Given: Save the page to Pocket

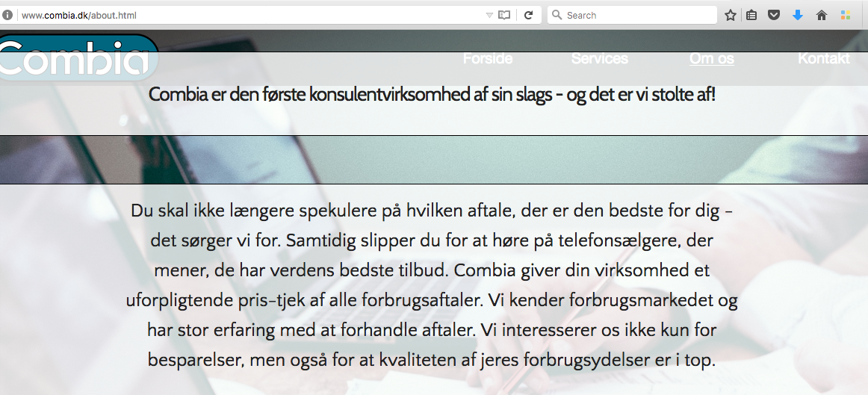Looking at the screenshot, I should [775, 15].
